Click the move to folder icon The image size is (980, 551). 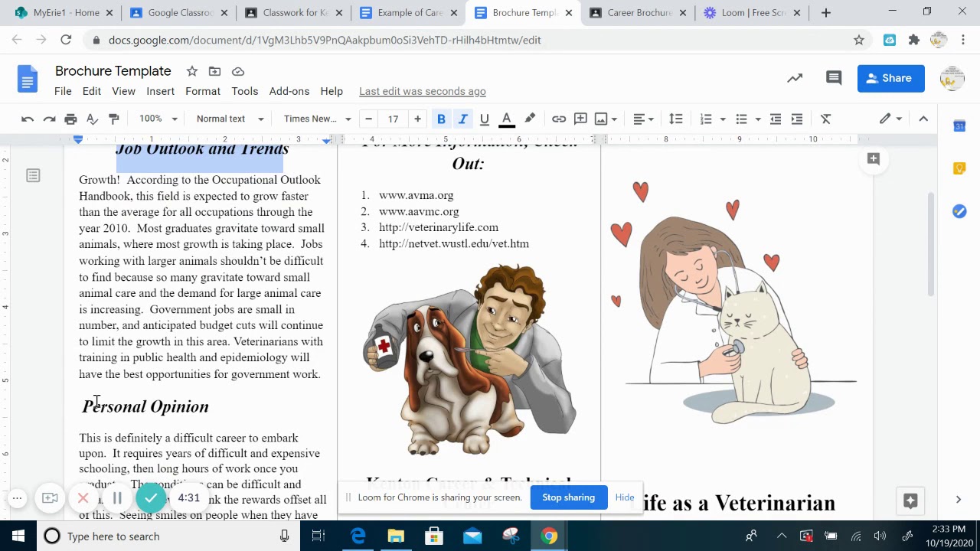pyautogui.click(x=215, y=71)
